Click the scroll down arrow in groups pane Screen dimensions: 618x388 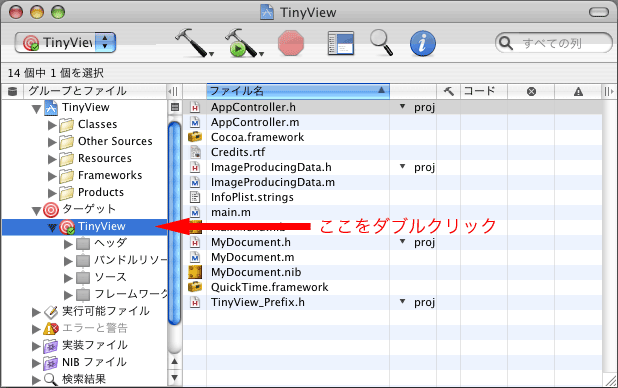175,378
